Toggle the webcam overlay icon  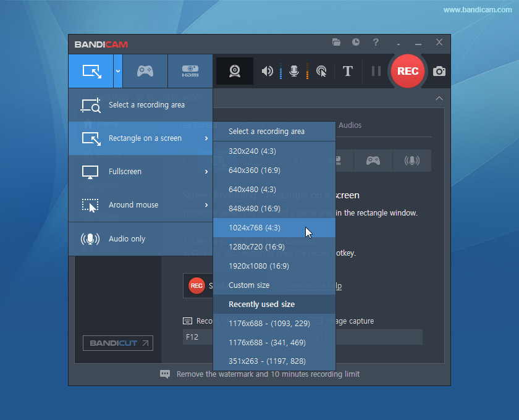coord(235,71)
